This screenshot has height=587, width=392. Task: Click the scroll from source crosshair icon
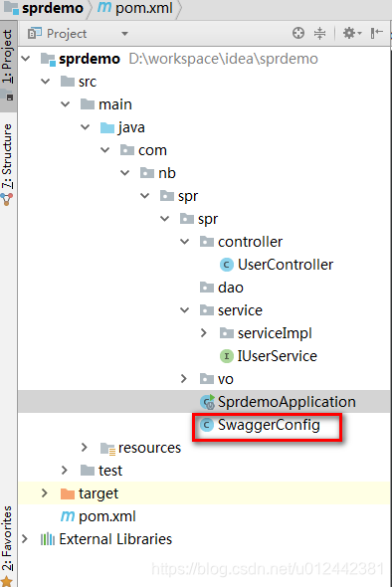(x=298, y=33)
